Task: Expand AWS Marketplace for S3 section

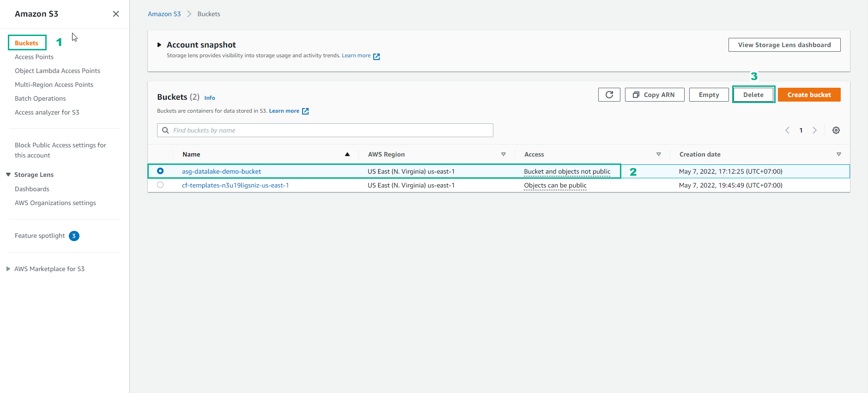Action: click(x=8, y=269)
